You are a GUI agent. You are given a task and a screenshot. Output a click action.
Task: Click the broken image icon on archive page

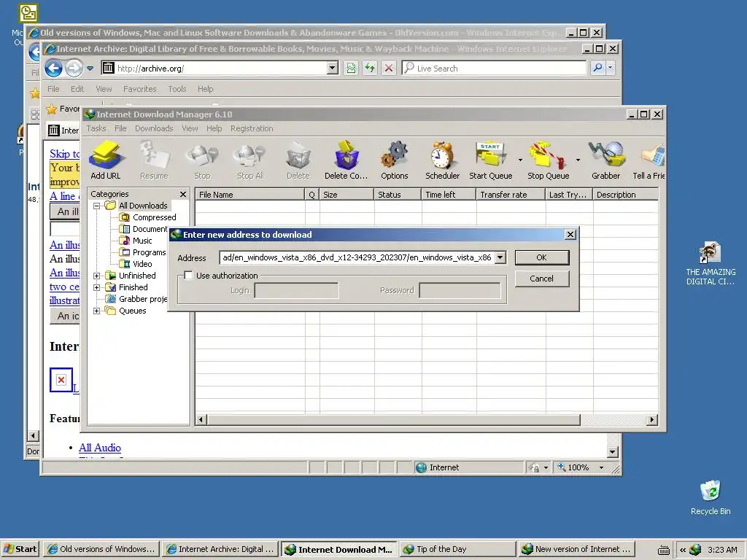click(61, 379)
